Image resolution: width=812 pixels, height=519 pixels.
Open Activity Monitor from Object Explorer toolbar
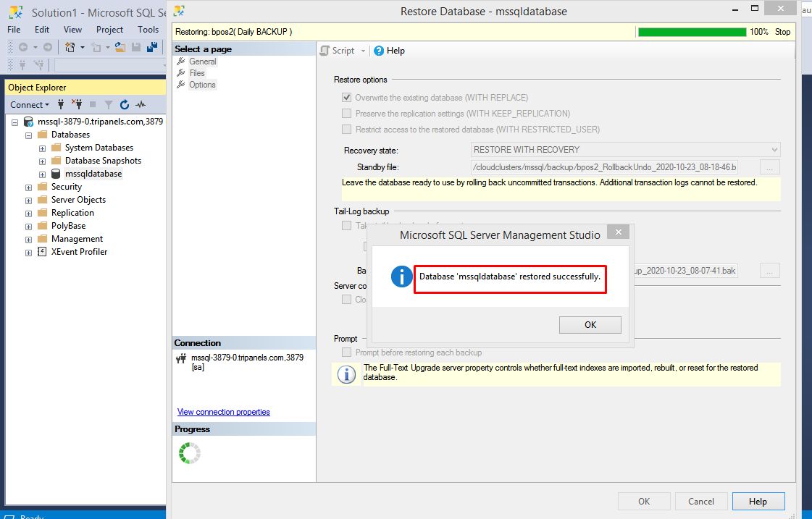click(140, 104)
